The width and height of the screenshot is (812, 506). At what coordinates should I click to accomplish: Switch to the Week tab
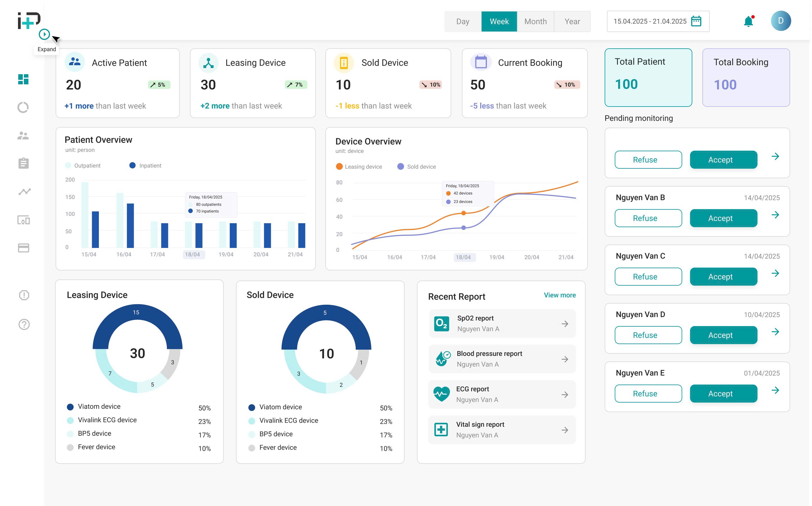(x=499, y=21)
